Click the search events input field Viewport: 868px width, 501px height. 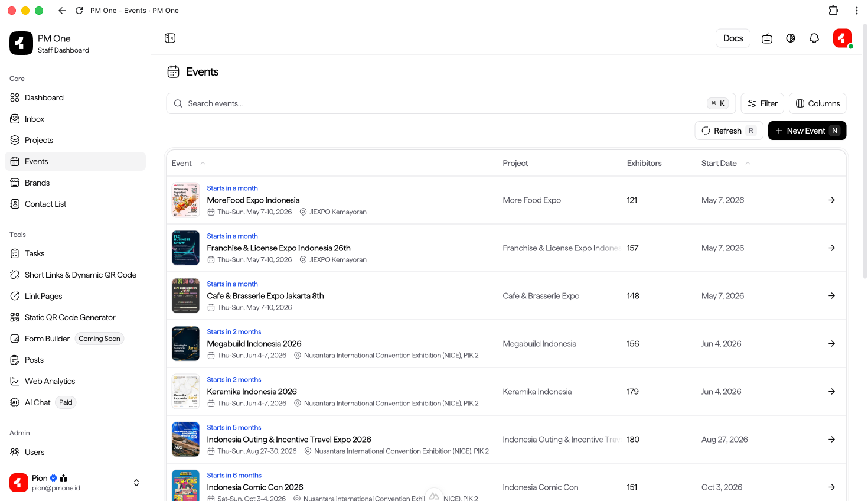pos(413,103)
